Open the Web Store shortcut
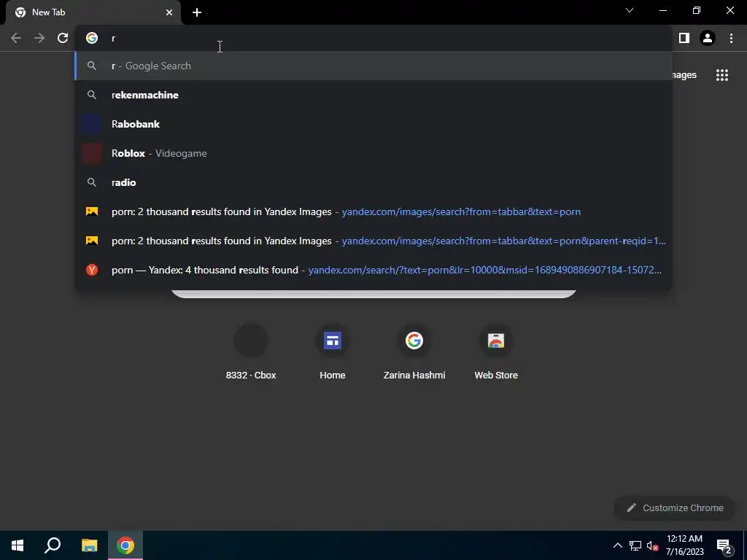The height and width of the screenshot is (560, 747). [496, 352]
